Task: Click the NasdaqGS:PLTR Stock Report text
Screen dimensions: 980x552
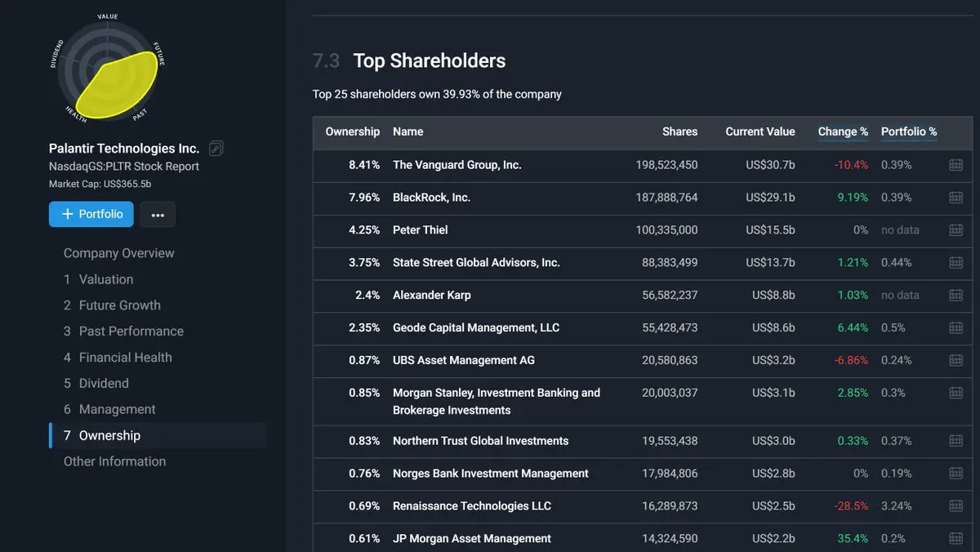Action: coord(124,167)
